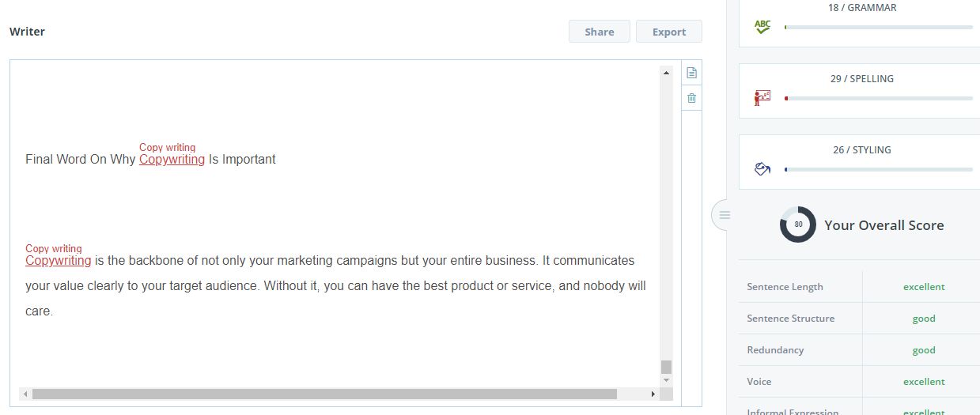Click the styling paint bucket icon
The image size is (980, 415).
(x=762, y=169)
